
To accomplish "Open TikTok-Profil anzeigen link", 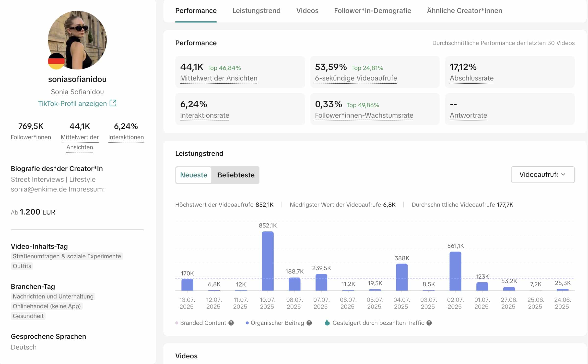I will coord(72,103).
